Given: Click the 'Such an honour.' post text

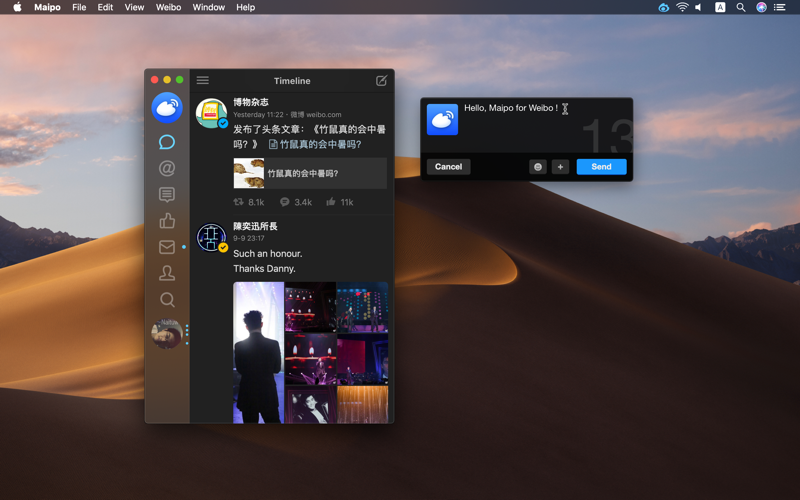Looking at the screenshot, I should pos(268,254).
